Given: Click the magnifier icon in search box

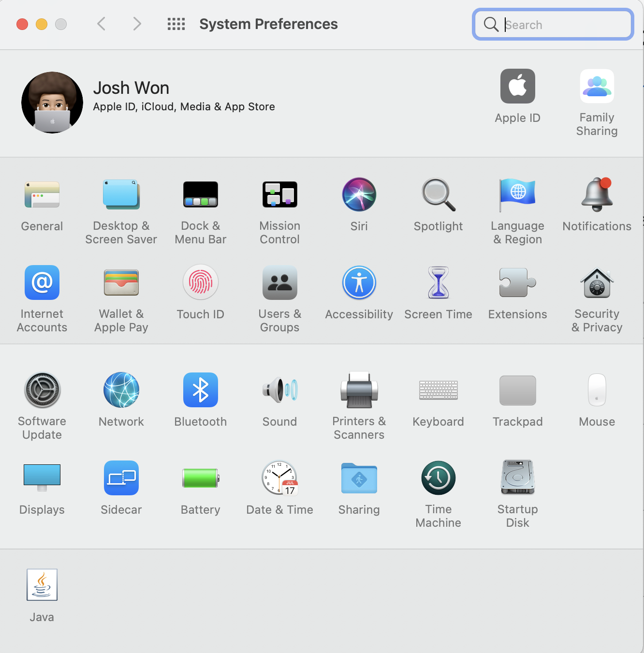Looking at the screenshot, I should click(x=491, y=24).
